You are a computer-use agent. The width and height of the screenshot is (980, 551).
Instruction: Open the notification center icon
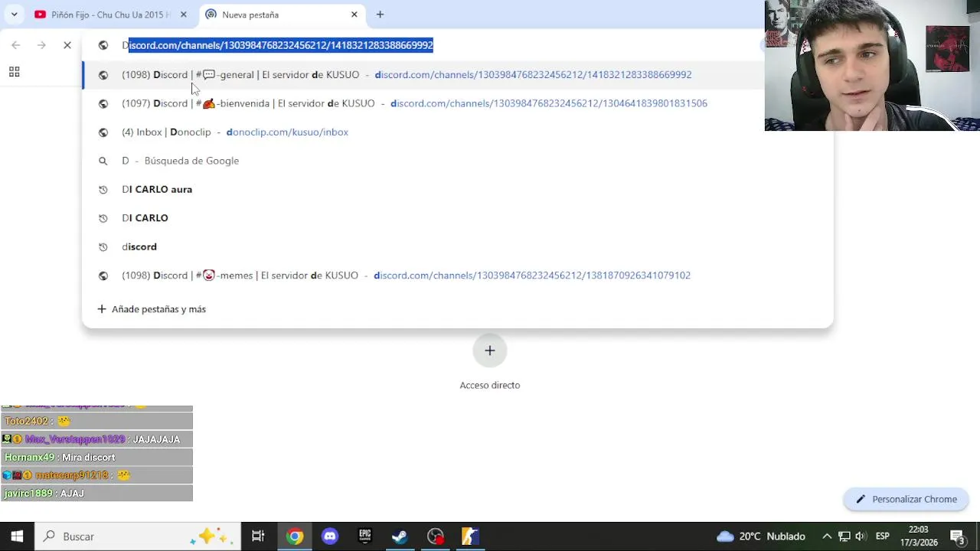click(x=959, y=536)
